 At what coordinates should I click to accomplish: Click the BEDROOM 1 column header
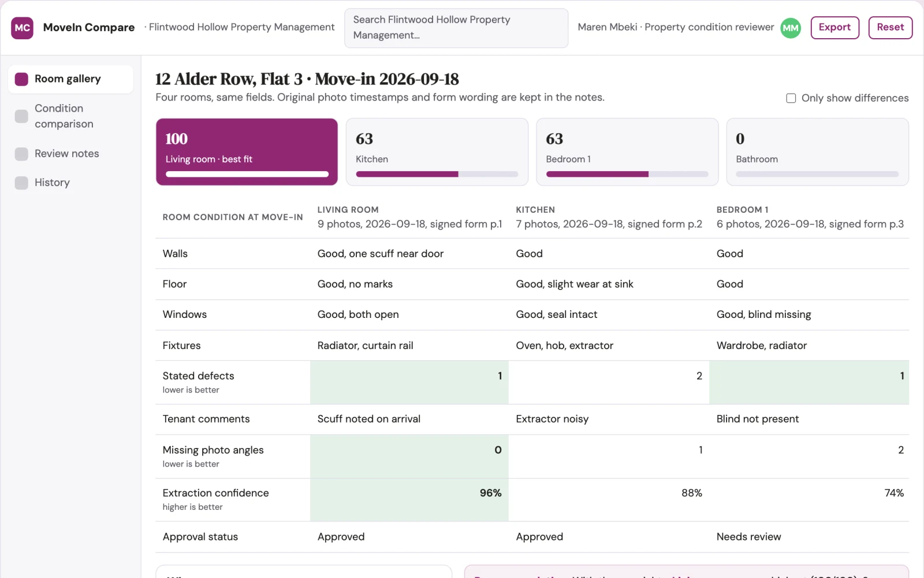810,217
